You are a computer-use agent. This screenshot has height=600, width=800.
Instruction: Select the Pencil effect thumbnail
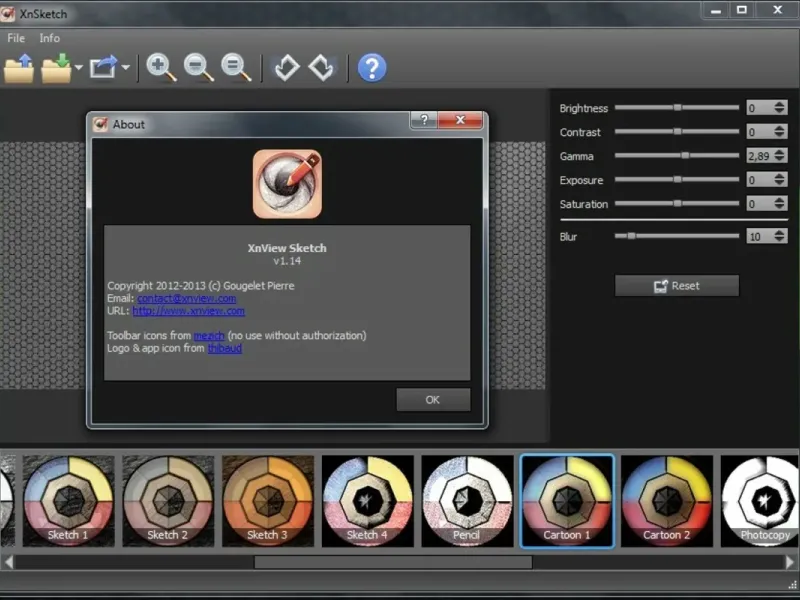467,500
